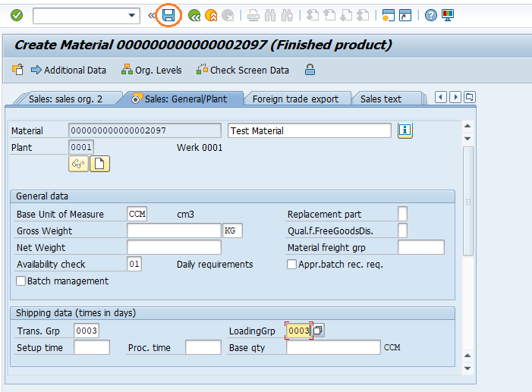Click the Test Material description field

click(x=310, y=130)
